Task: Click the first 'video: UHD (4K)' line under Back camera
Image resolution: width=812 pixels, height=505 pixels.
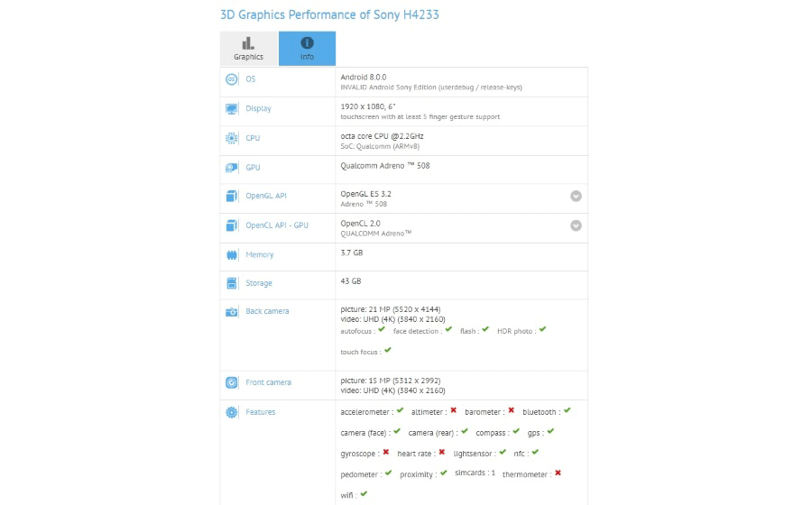Action: tap(392, 319)
